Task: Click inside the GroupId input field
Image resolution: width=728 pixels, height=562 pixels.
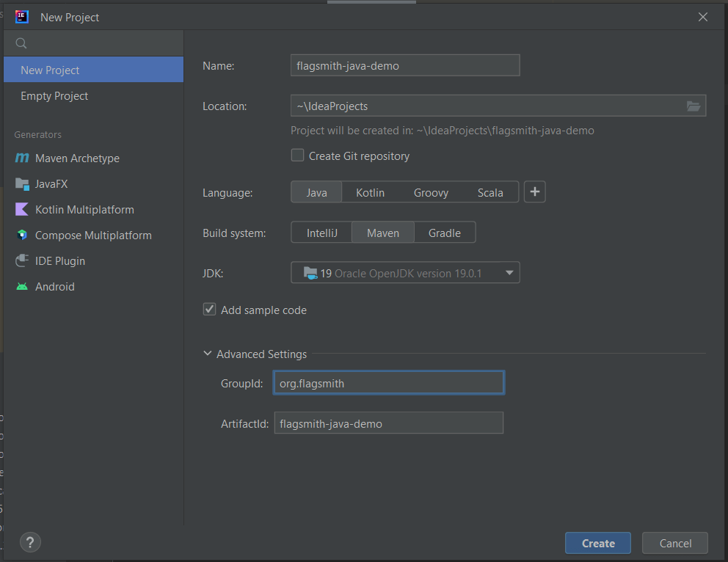Action: click(x=388, y=382)
